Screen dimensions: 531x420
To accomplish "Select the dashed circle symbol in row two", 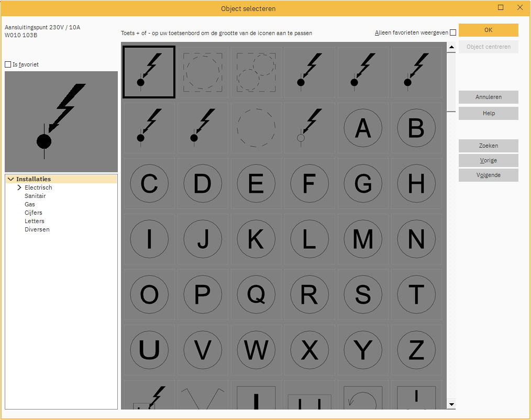I will click(256, 128).
